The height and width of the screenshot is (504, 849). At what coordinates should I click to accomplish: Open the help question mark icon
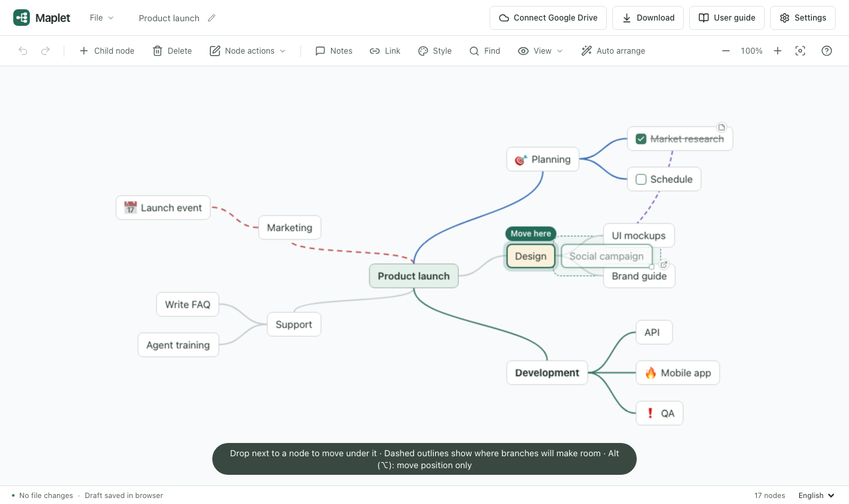[x=826, y=51]
